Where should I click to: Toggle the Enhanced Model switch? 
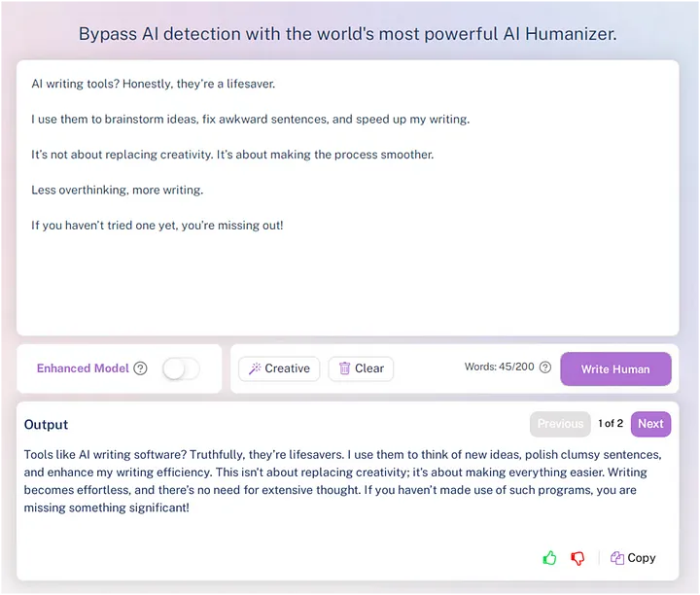coord(181,368)
